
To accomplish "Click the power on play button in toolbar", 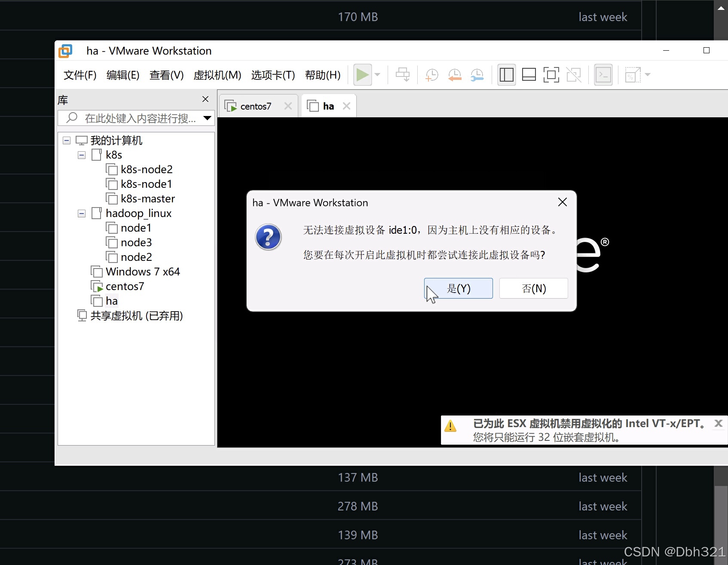I will (362, 75).
